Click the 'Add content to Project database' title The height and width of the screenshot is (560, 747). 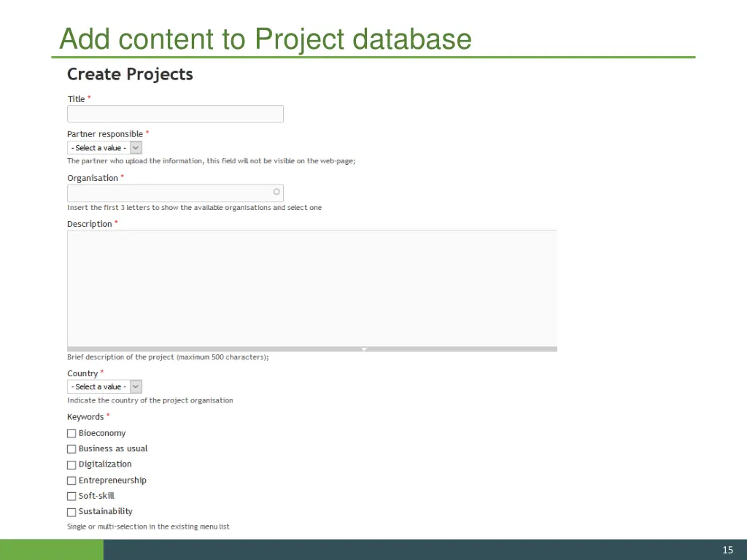(266, 39)
